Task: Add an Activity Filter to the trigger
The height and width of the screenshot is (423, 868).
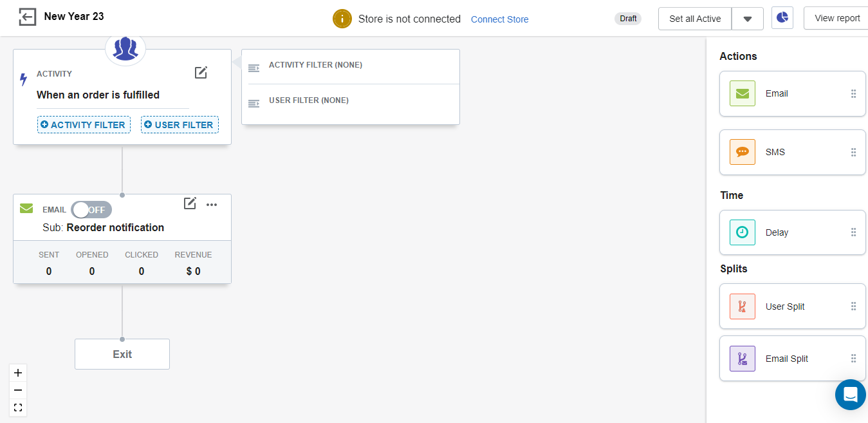Action: [84, 125]
